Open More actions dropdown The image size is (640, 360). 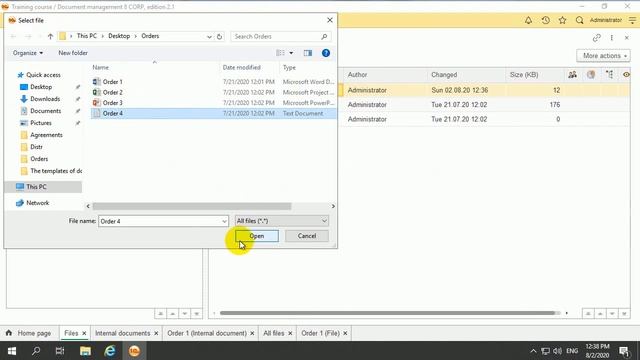click(603, 56)
